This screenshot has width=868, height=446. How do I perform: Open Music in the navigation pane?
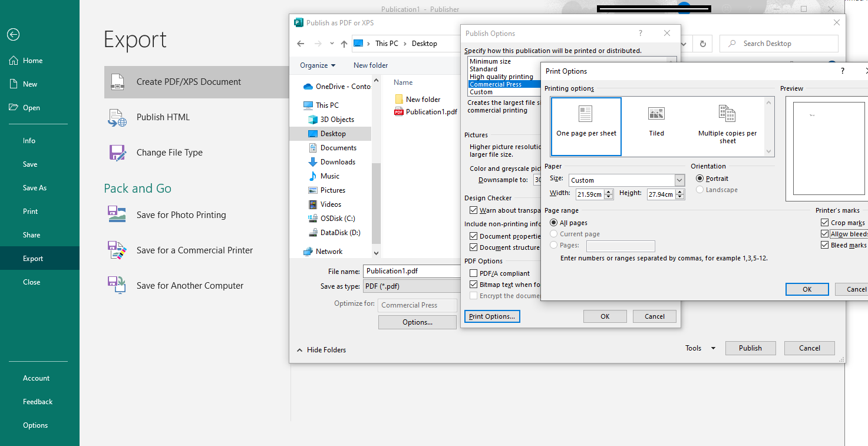tap(324, 176)
